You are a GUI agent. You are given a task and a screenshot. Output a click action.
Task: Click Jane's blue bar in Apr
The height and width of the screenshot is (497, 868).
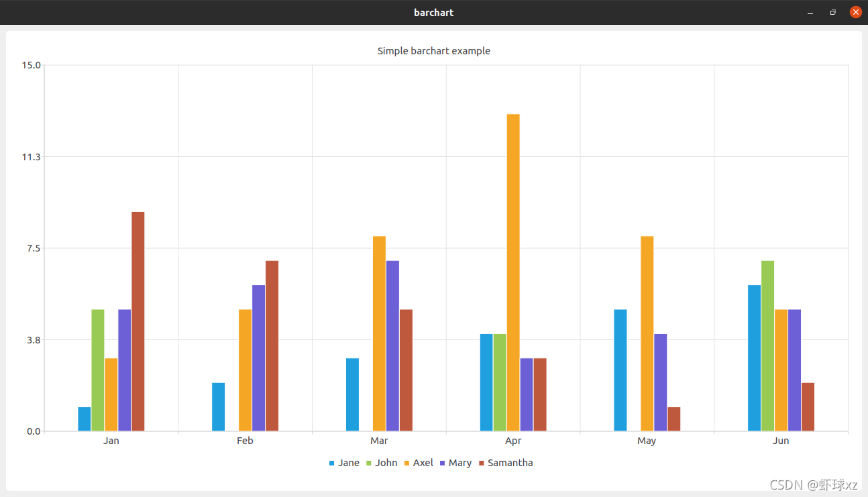click(x=486, y=382)
